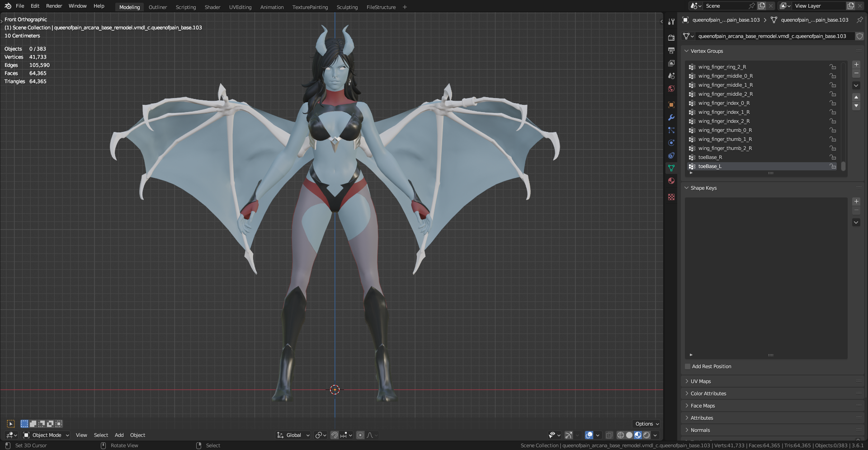The height and width of the screenshot is (450, 868).
Task: Select the wing_finger_thumb_0_R vertex group
Action: (725, 130)
